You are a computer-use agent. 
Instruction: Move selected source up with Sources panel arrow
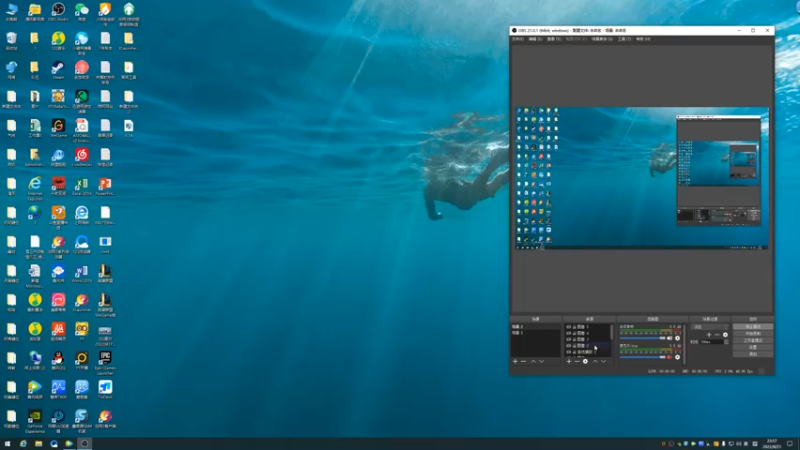595,361
